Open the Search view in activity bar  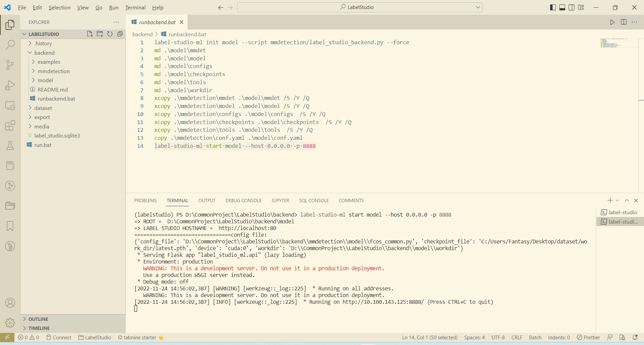pyautogui.click(x=10, y=45)
